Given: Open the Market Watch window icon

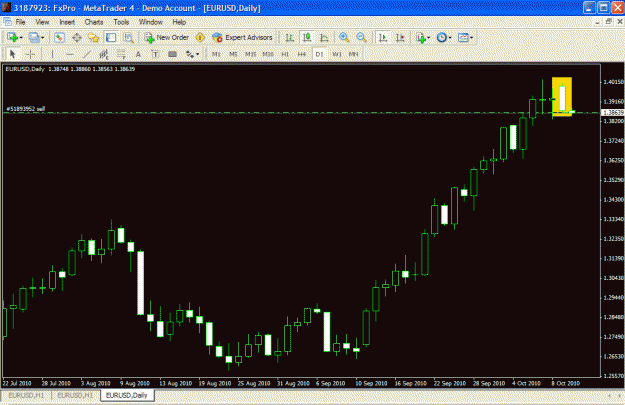Looking at the screenshot, I should (59, 37).
